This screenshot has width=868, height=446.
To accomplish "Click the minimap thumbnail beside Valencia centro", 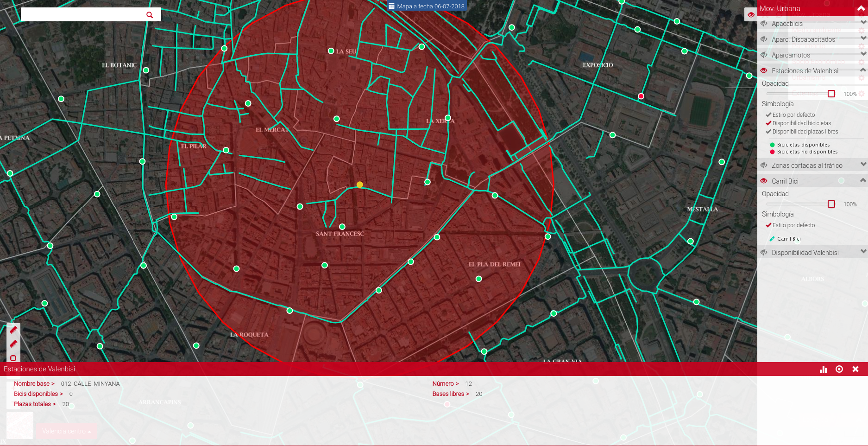I will [20, 425].
